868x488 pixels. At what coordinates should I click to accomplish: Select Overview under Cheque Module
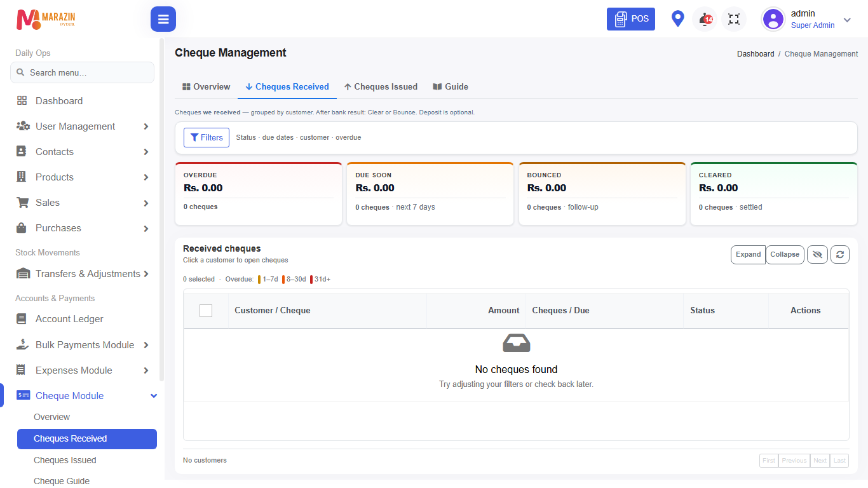51,417
